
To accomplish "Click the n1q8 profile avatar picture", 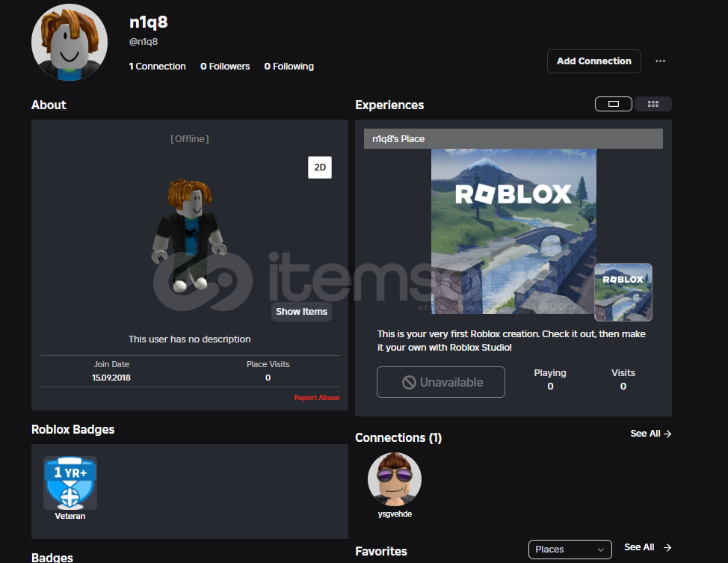I will (x=70, y=43).
